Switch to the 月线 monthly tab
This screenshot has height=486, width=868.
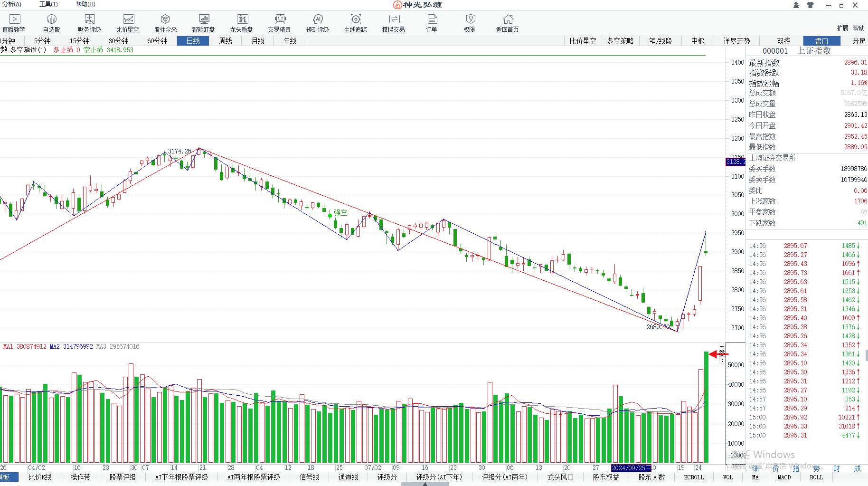pyautogui.click(x=257, y=41)
